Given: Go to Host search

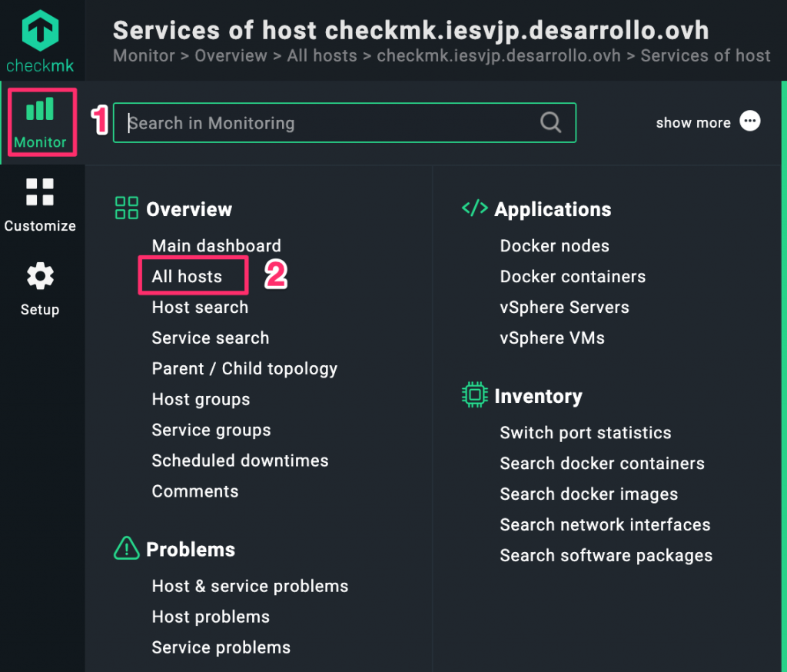Looking at the screenshot, I should click(200, 308).
